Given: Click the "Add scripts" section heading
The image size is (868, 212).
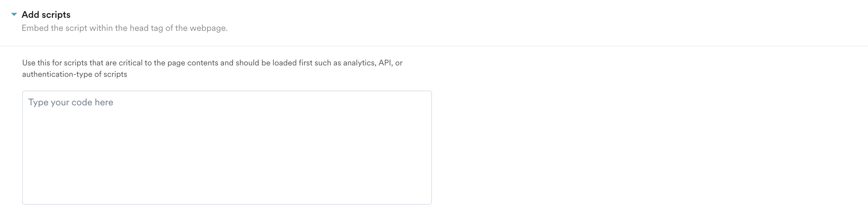Looking at the screenshot, I should pyautogui.click(x=46, y=15).
